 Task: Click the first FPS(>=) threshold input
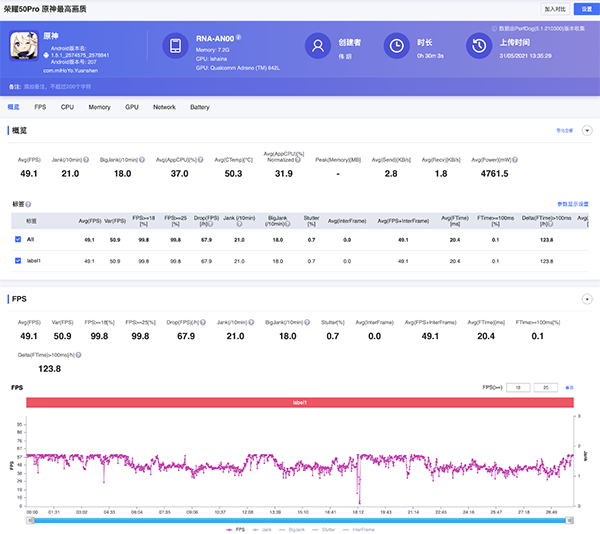point(519,386)
